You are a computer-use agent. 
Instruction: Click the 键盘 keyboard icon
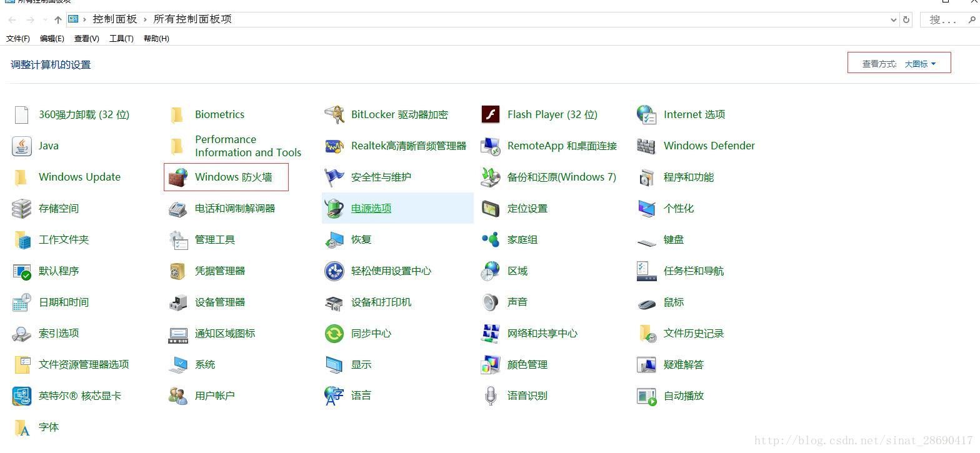646,241
